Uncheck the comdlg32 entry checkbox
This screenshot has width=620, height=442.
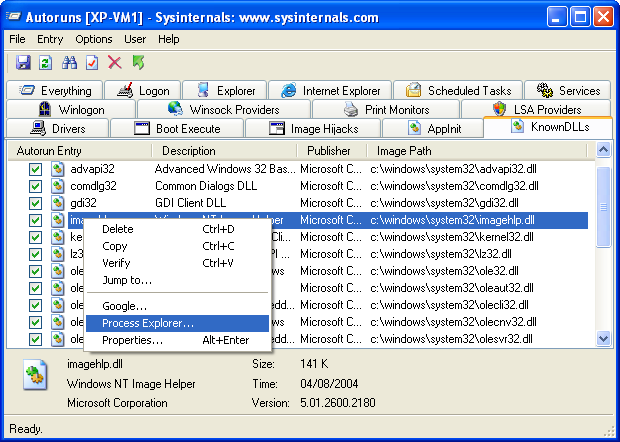pos(36,187)
